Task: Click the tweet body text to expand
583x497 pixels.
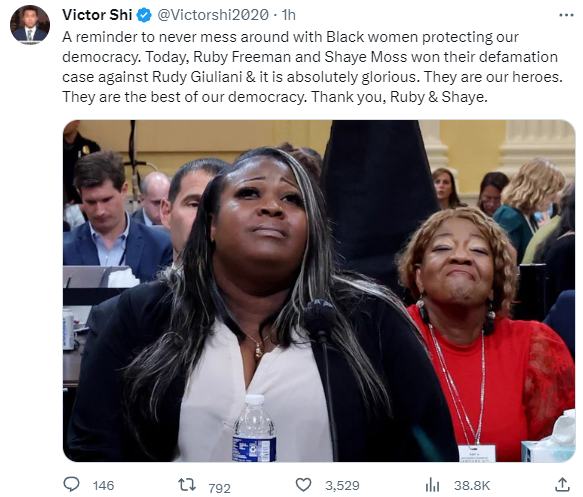Action: [312, 67]
